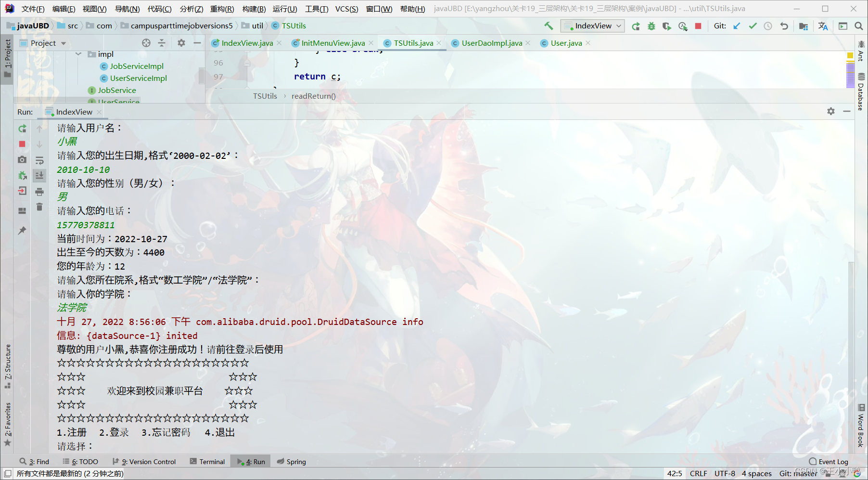Open Search Everywhere magnifier icon
868x480 pixels.
click(859, 26)
